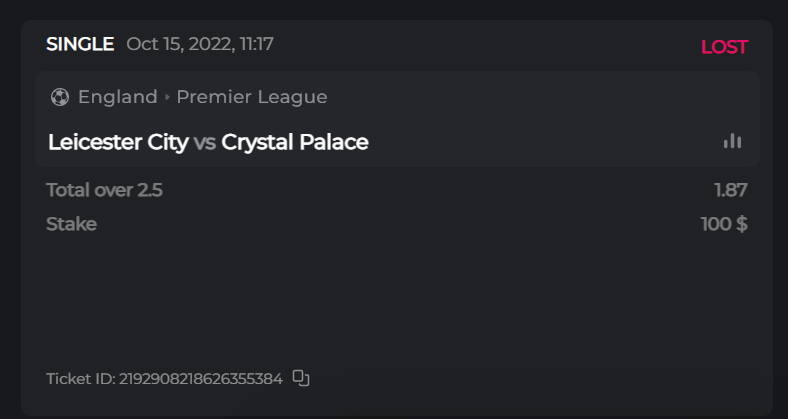Open the England country link

click(118, 97)
